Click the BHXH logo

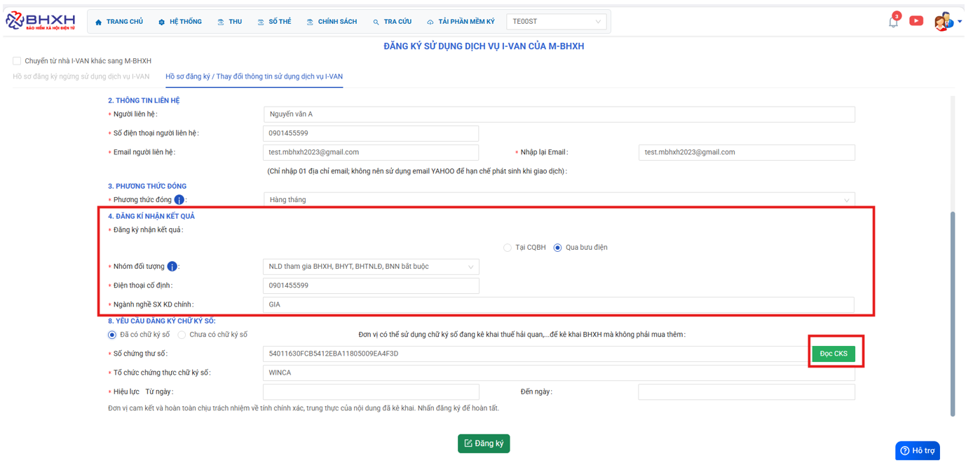pos(40,21)
